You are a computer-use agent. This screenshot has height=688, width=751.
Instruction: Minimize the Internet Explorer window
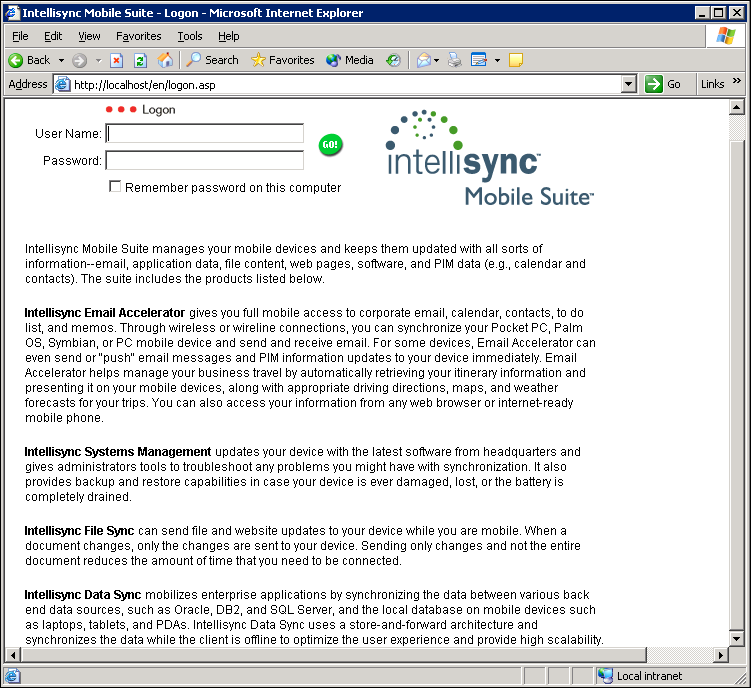tap(702, 13)
